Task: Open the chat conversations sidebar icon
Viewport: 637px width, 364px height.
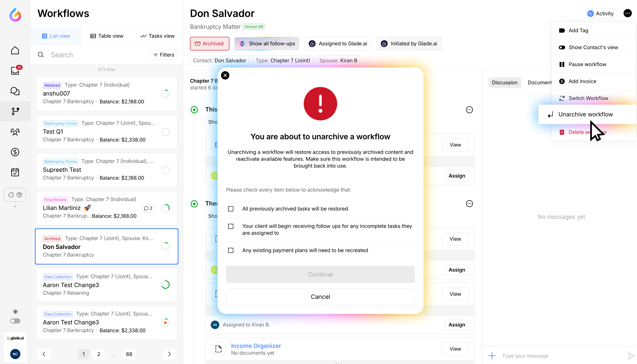Action: point(15,91)
